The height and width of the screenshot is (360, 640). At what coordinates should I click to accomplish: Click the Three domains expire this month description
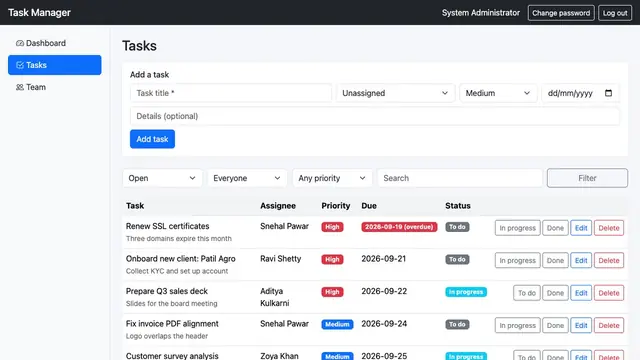point(179,238)
